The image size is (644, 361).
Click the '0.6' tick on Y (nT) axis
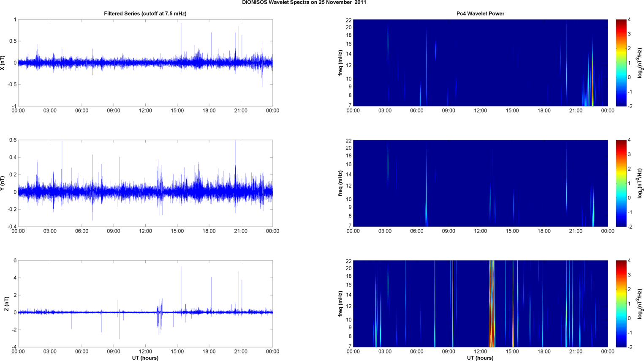pos(13,140)
